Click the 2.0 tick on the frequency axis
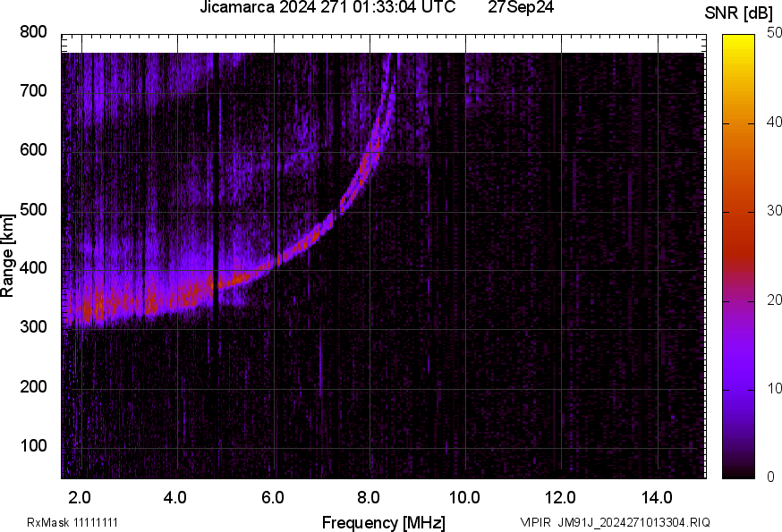Screen dimensions: 782x532 [x=81, y=497]
